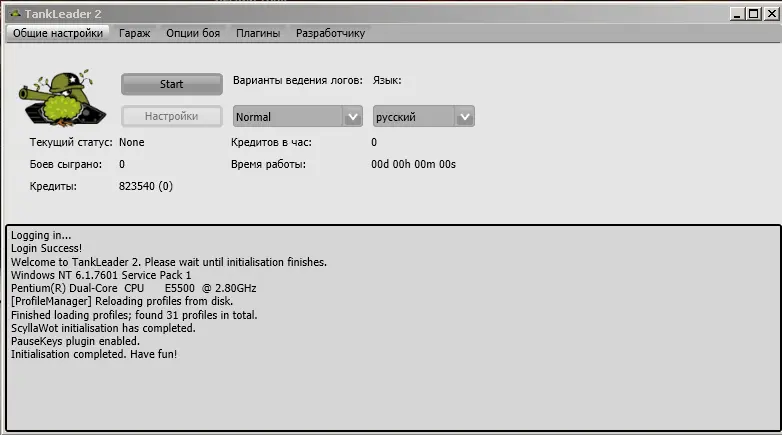Close the TankLeader 2 window
The image size is (782, 435).
click(771, 14)
